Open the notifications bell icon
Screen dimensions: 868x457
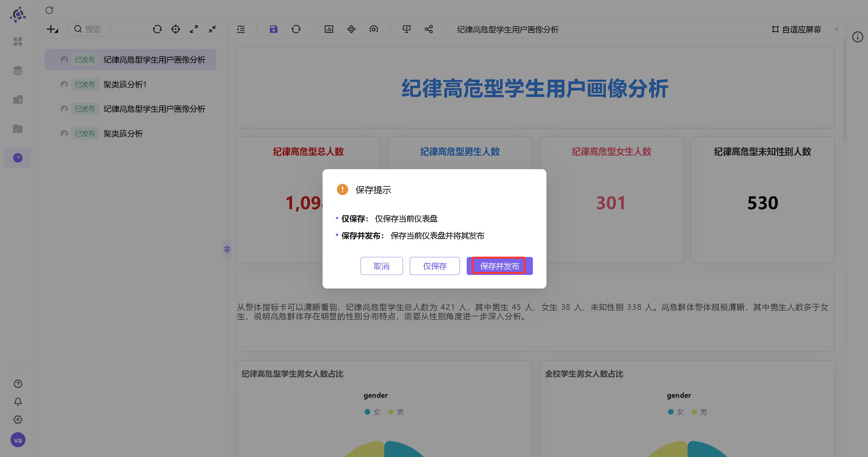(18, 402)
